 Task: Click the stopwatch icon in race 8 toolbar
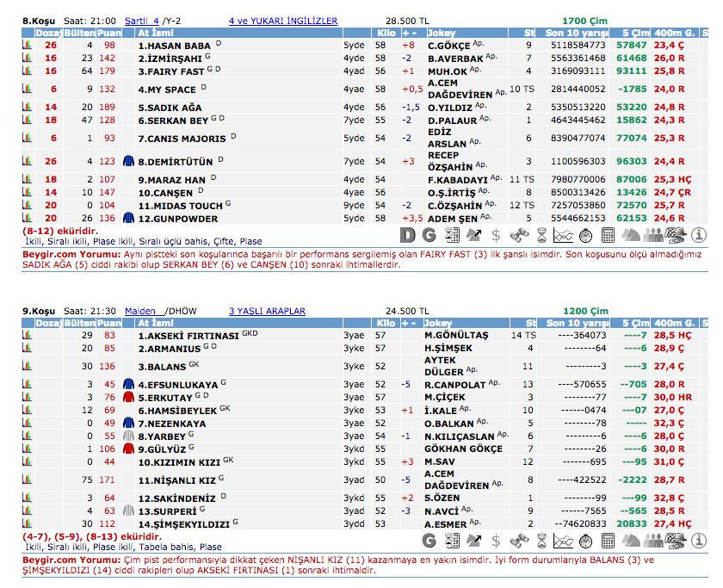(x=586, y=233)
